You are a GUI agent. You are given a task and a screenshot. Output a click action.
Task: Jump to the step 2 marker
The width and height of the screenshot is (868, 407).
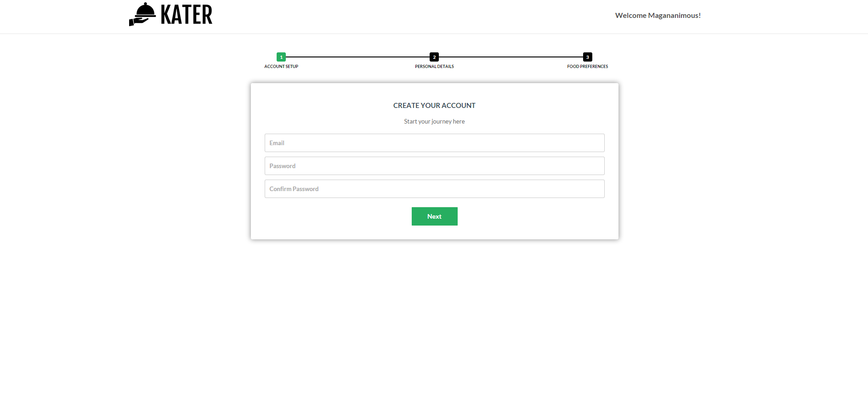[x=434, y=57]
